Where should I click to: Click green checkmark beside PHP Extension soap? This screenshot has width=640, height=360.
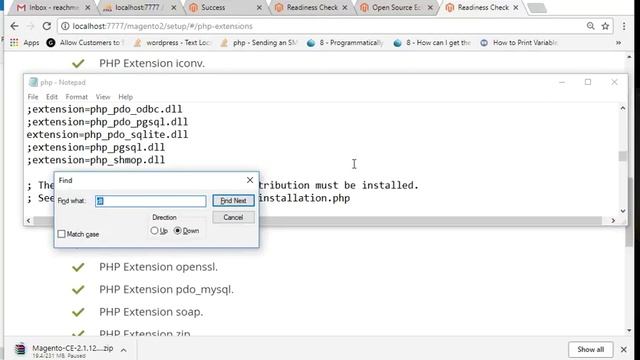click(78, 312)
